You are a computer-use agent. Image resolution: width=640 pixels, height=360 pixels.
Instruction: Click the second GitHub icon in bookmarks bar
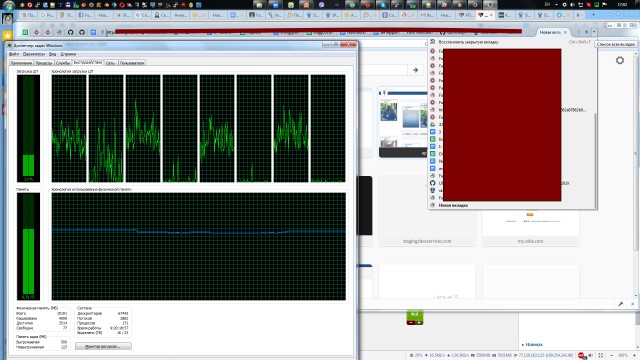(x=82, y=32)
